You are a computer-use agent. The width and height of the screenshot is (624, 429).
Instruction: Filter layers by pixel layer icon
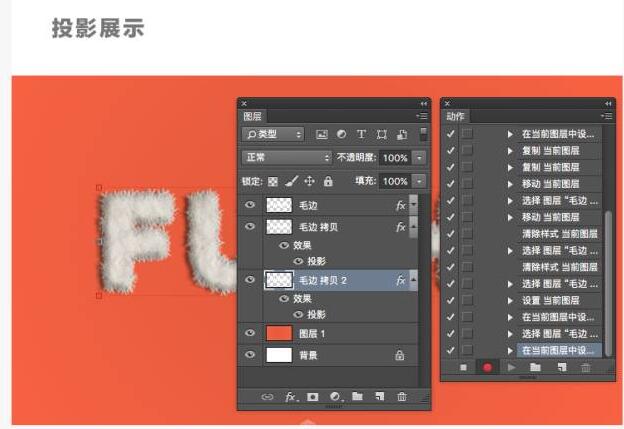(322, 135)
